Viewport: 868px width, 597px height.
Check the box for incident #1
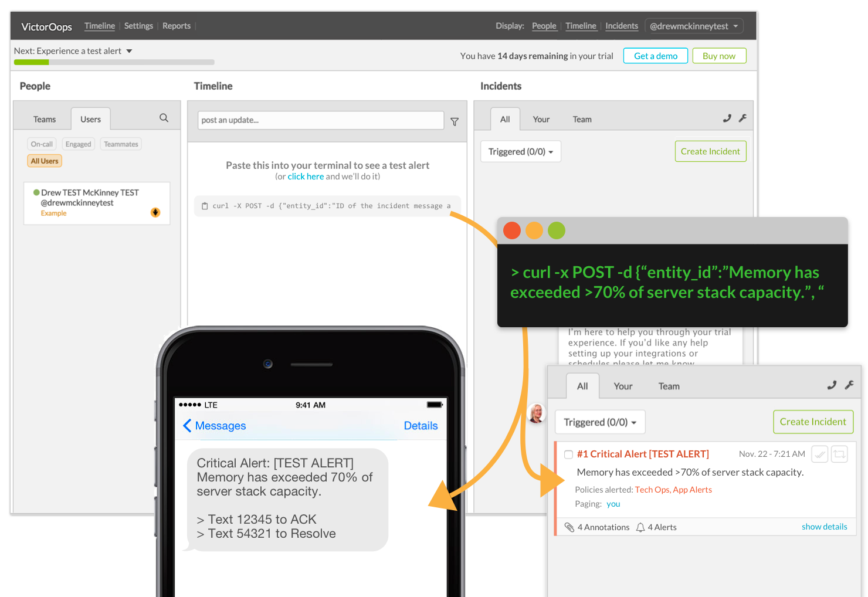click(x=568, y=454)
